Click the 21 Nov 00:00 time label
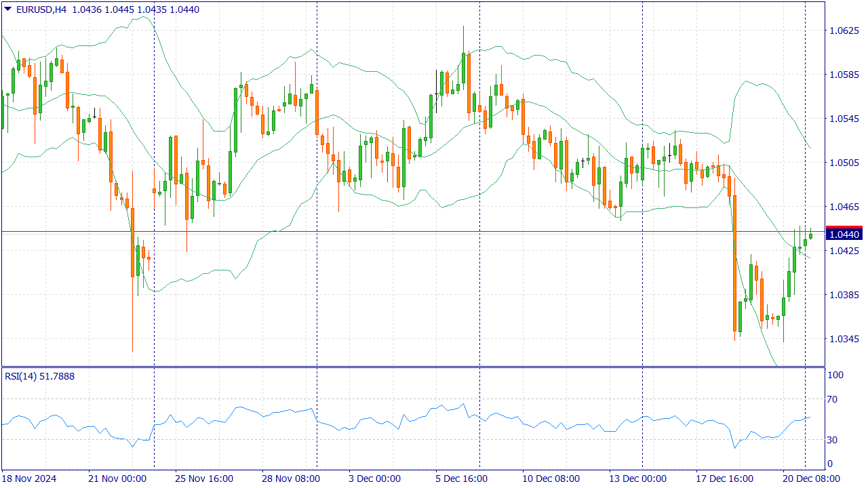Screen dimensions: 868x488 (x=117, y=479)
